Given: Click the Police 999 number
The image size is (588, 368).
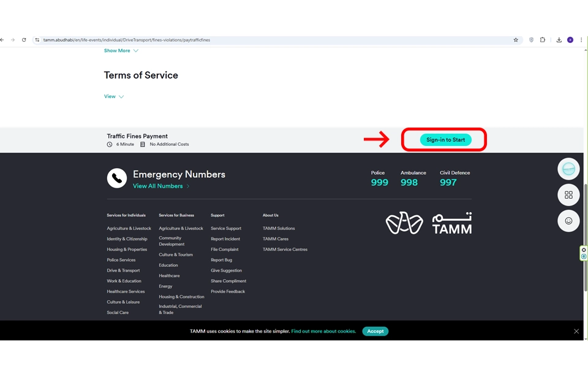Looking at the screenshot, I should click(380, 183).
